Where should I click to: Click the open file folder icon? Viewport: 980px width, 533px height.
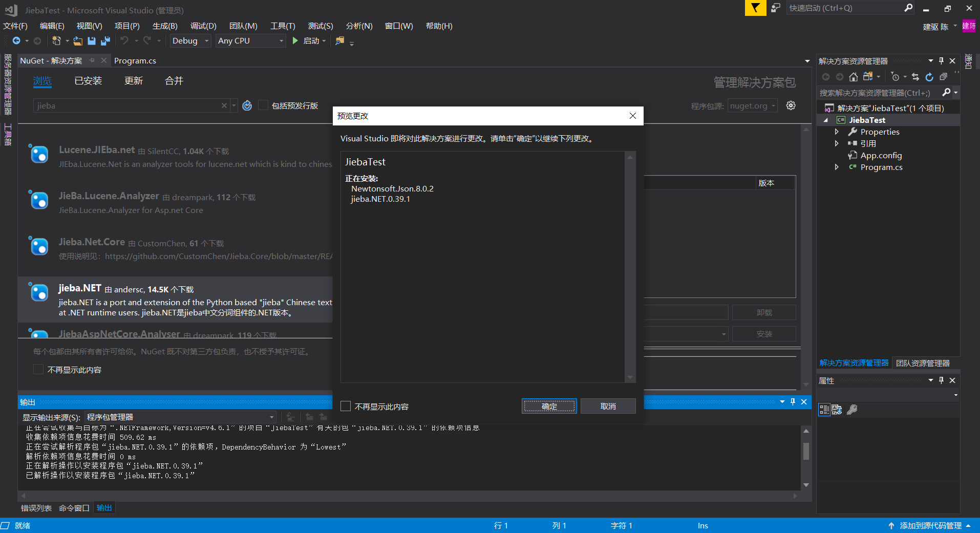78,40
